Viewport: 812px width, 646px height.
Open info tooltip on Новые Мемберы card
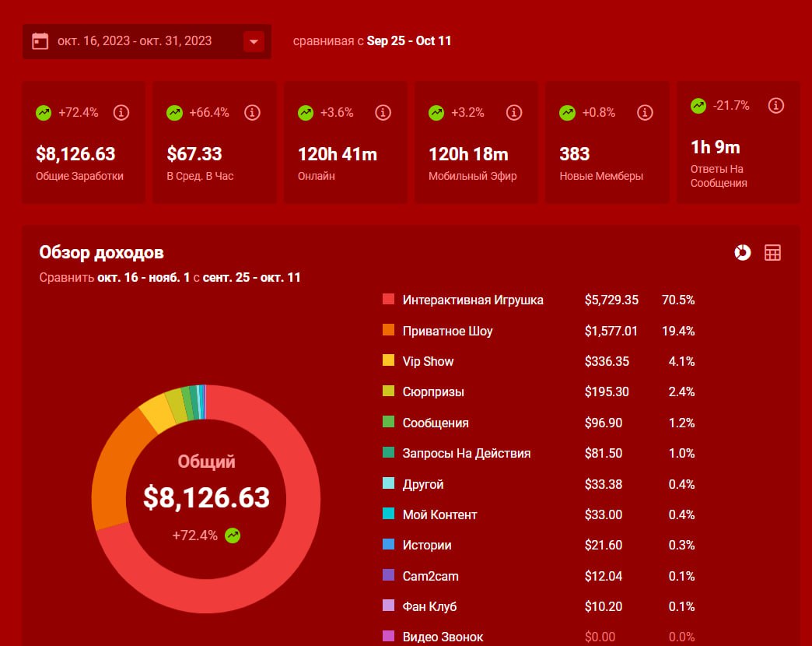click(x=644, y=113)
